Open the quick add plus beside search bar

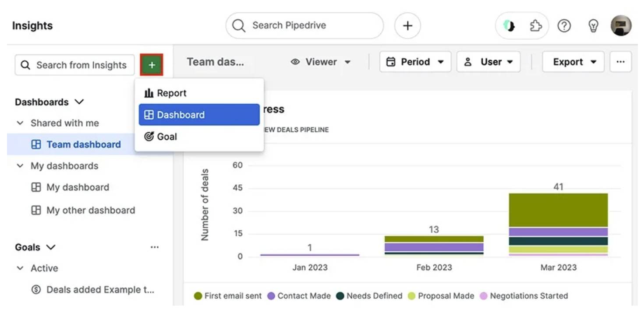pos(407,25)
